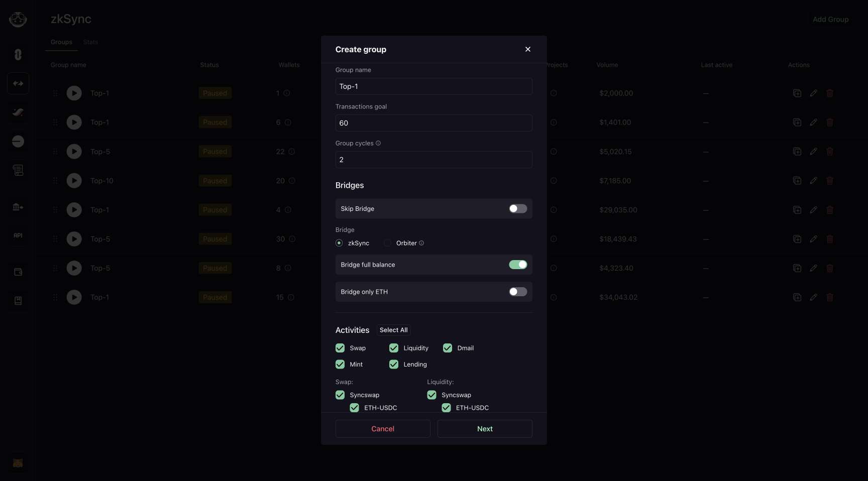The width and height of the screenshot is (868, 481).
Task: Duplicate the group with $7,185.00 volume
Action: [x=797, y=181]
